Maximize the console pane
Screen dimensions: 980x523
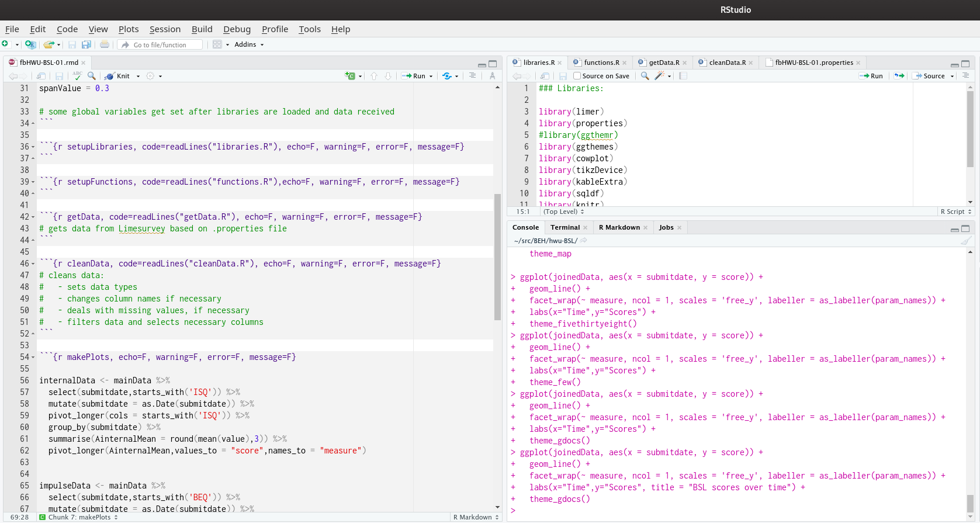coord(965,228)
